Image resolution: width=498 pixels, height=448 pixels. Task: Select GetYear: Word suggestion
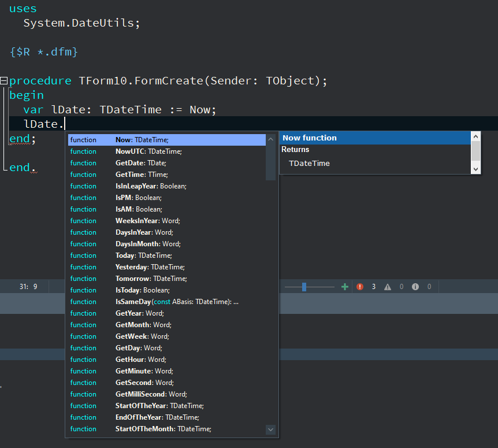pyautogui.click(x=167, y=313)
